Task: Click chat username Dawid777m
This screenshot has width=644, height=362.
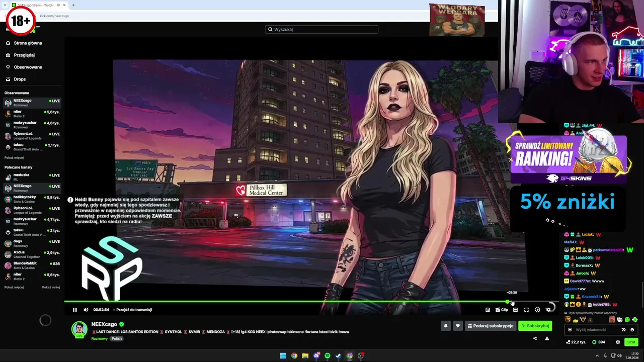Action: coord(580,281)
